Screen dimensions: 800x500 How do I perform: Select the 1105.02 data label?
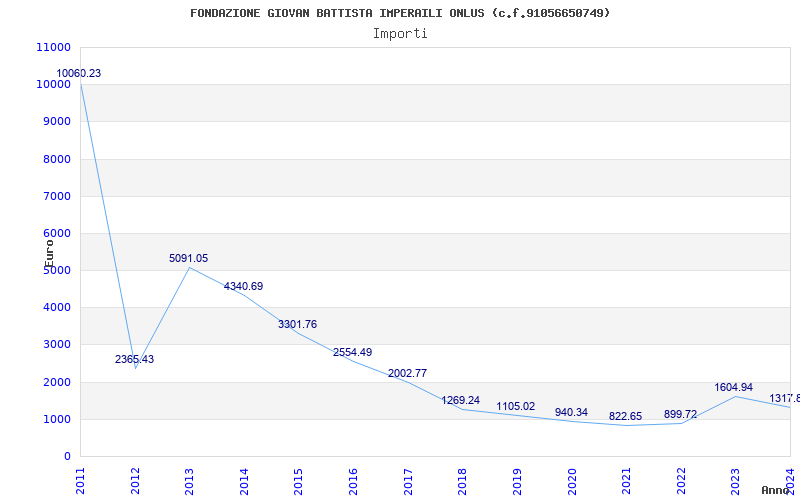click(516, 407)
